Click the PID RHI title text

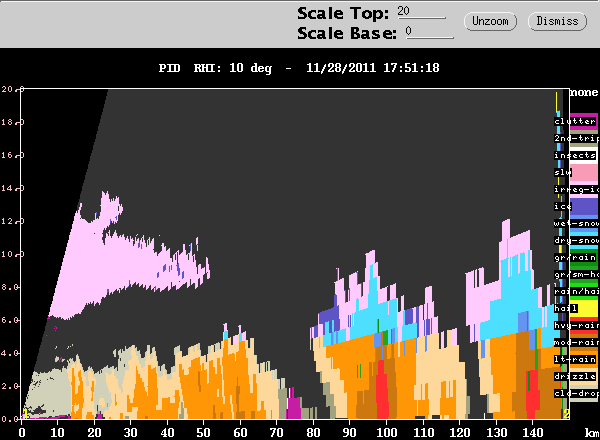[x=299, y=68]
